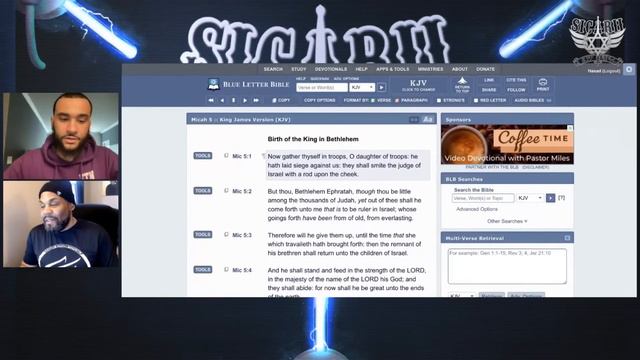Focus the Multi-Verse Retrieval text area
This screenshot has height=360, width=640.
pos(507,266)
